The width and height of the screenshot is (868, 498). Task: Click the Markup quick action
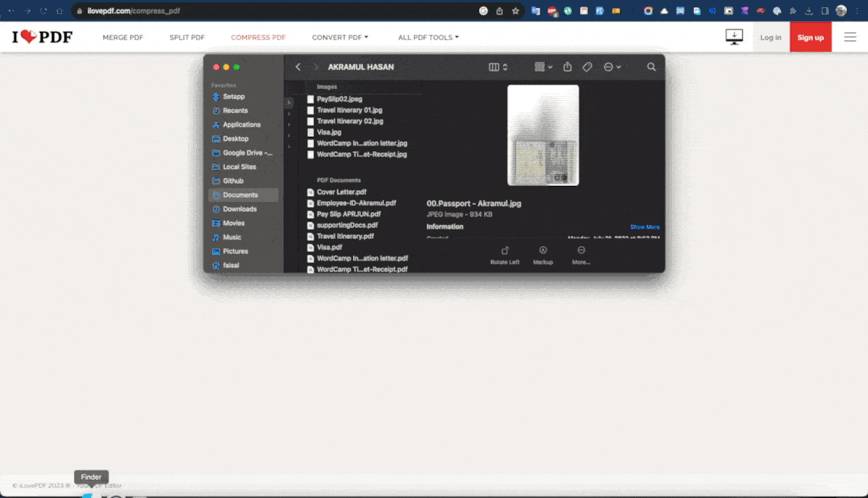(x=543, y=255)
